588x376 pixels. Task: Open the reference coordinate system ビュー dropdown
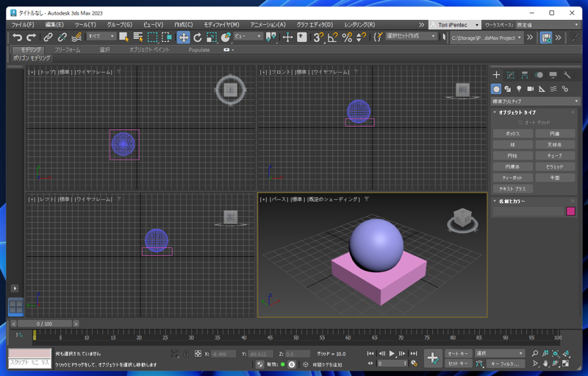248,36
